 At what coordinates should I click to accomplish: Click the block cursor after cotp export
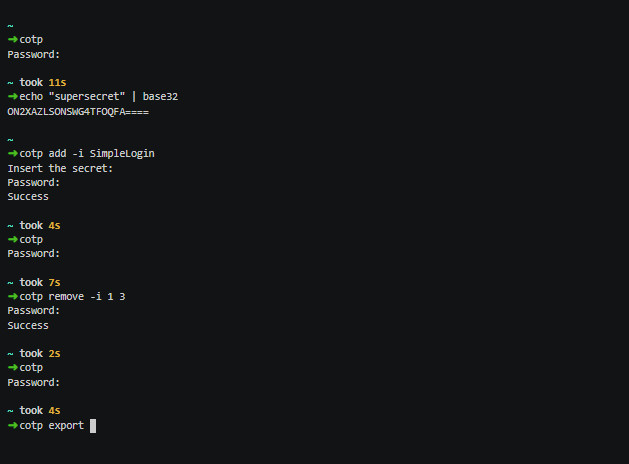pyautogui.click(x=93, y=426)
